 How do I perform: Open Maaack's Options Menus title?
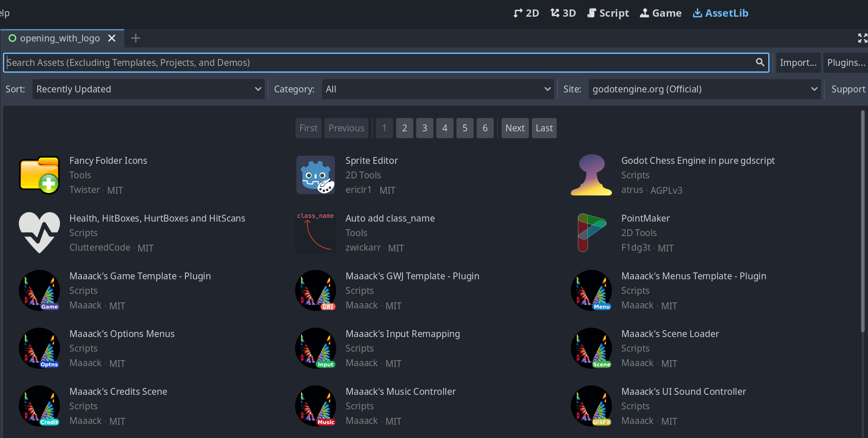122,334
